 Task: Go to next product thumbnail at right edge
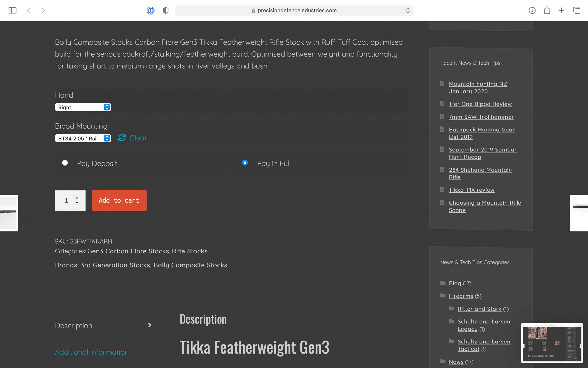click(579, 213)
